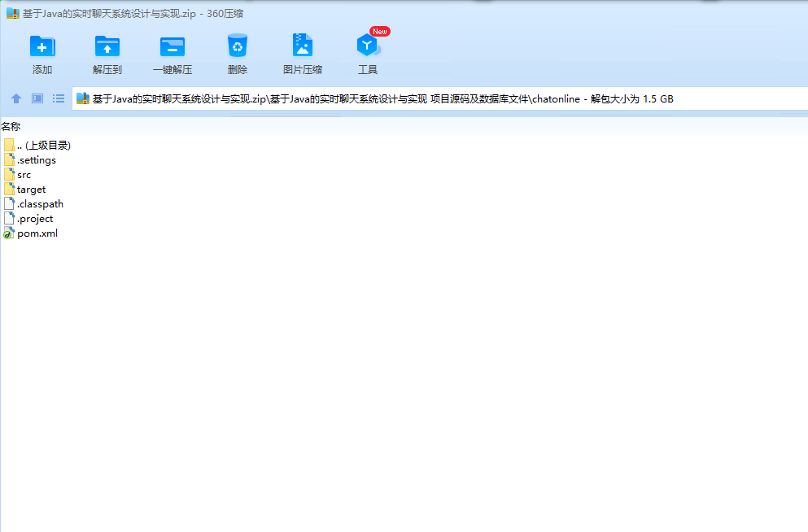Go up one level with the blue arrow

pyautogui.click(x=16, y=98)
